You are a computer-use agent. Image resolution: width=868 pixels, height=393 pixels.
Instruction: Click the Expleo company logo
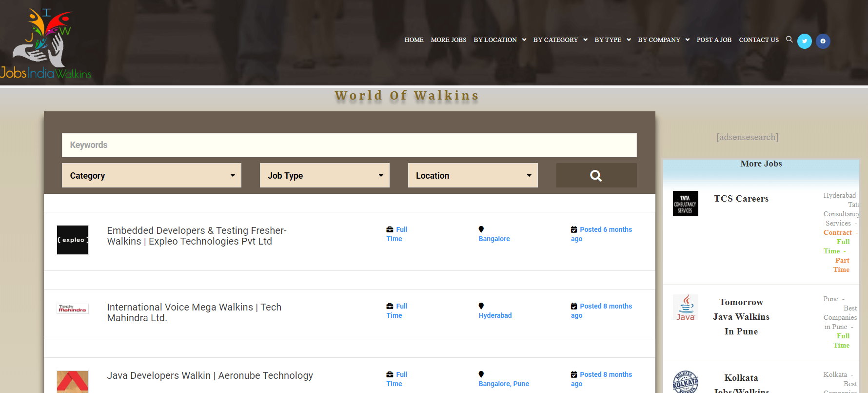coord(72,240)
